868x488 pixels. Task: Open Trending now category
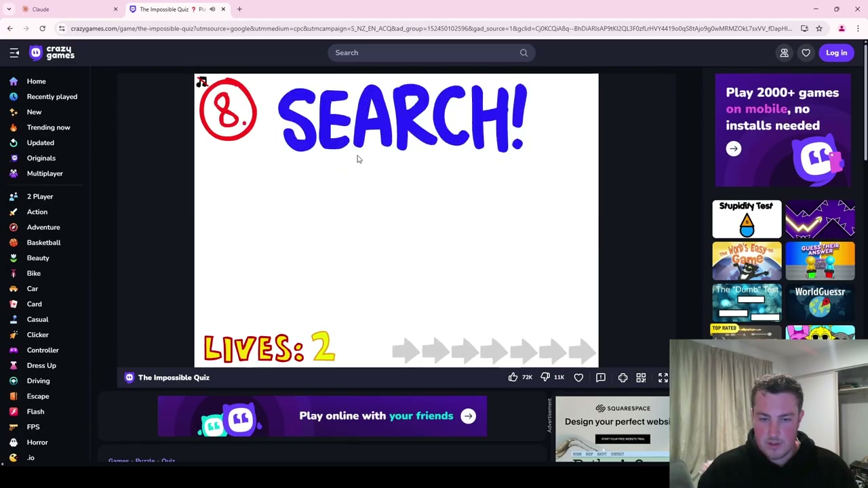point(48,127)
